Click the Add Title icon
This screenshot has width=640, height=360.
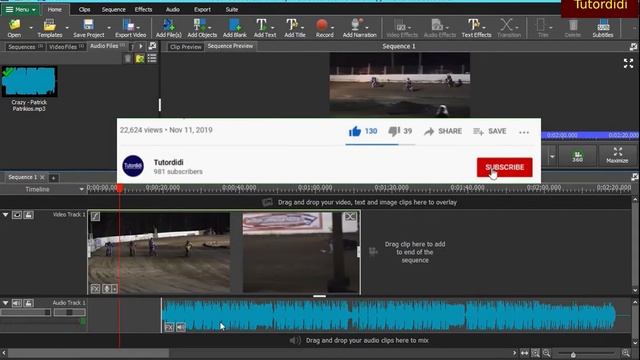point(292,25)
